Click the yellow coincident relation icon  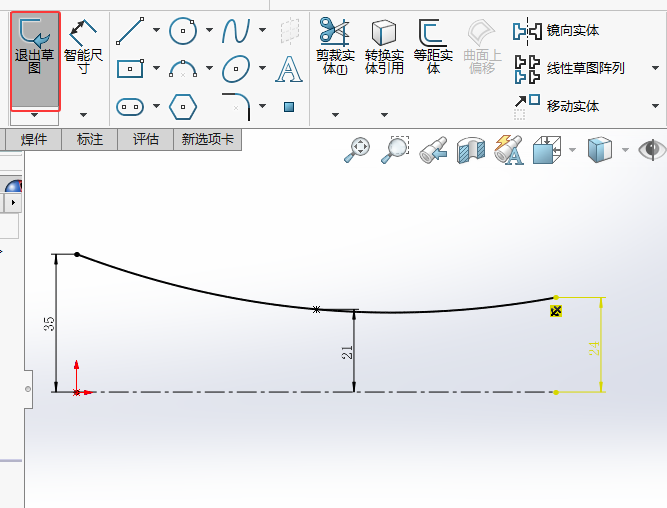(556, 311)
